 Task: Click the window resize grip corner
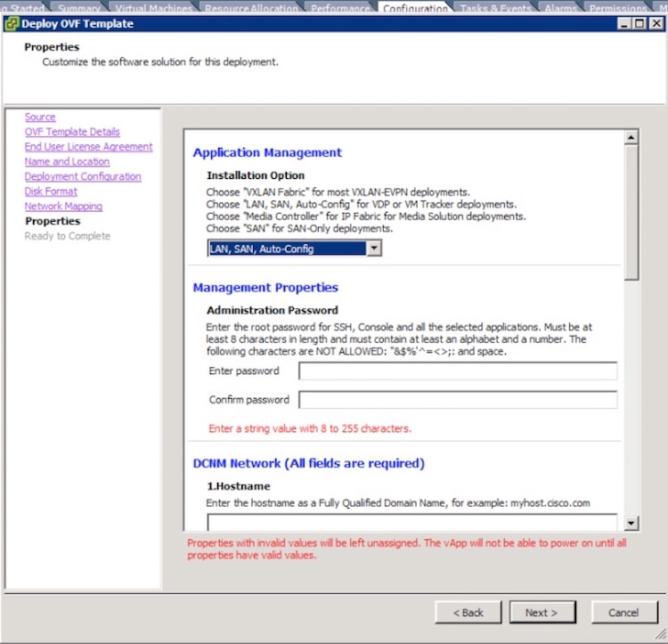click(x=659, y=635)
